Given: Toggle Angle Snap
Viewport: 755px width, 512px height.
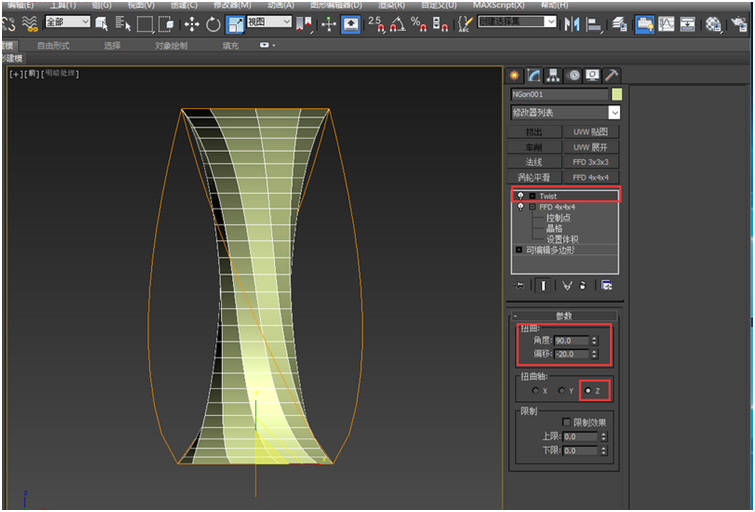Looking at the screenshot, I should [397, 24].
